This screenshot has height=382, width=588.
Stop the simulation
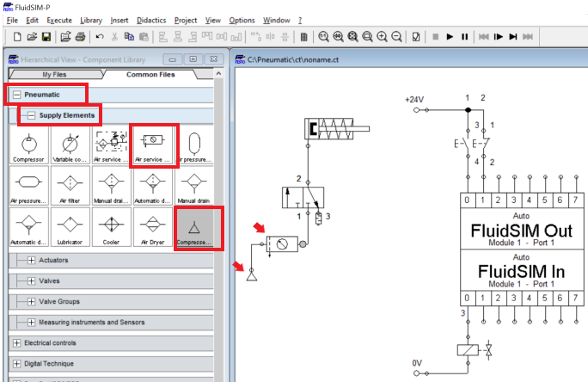coord(435,37)
